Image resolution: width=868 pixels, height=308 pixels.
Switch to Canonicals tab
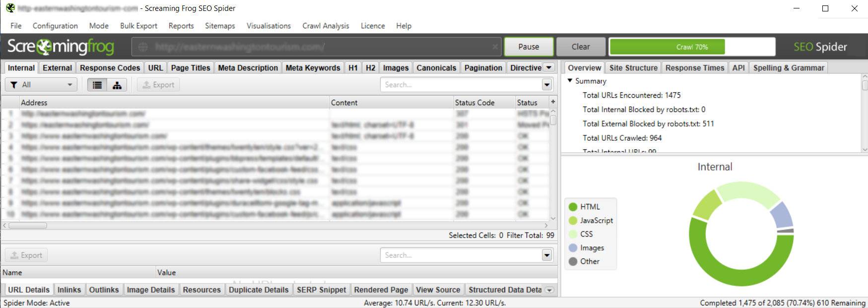click(x=436, y=67)
